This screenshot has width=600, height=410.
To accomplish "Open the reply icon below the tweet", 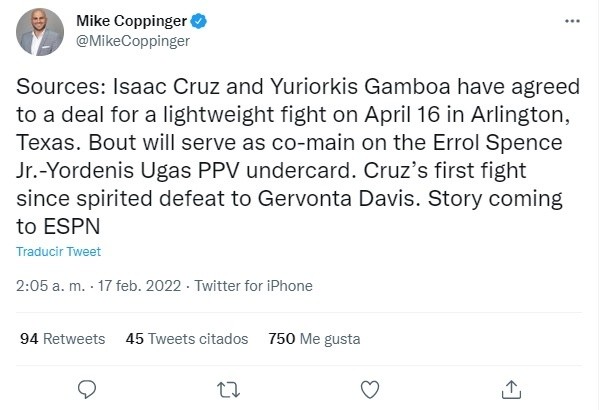I will click(x=87, y=387).
